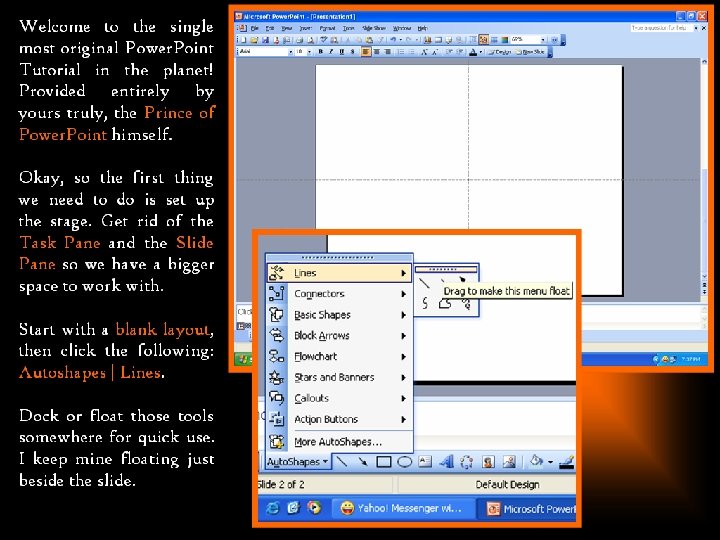Expand the Connectors submenu
This screenshot has height=540, width=720.
pyautogui.click(x=339, y=293)
